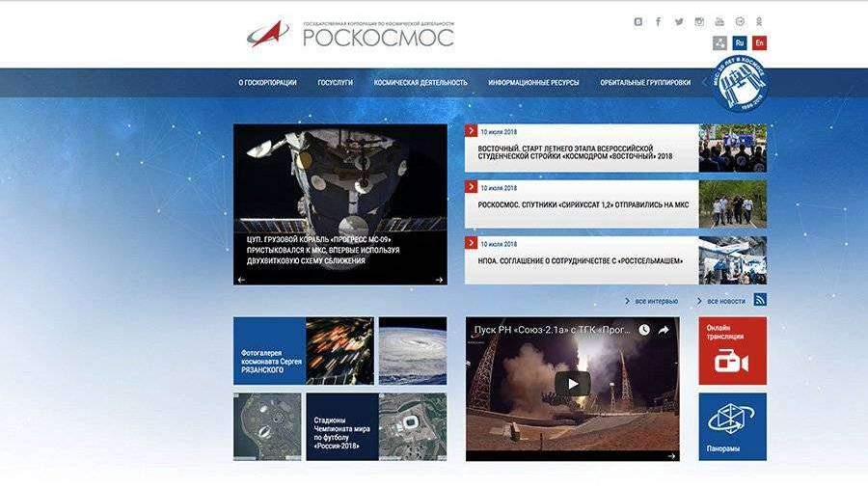
Task: Click Watch later clock icon on video
Action: [644, 330]
